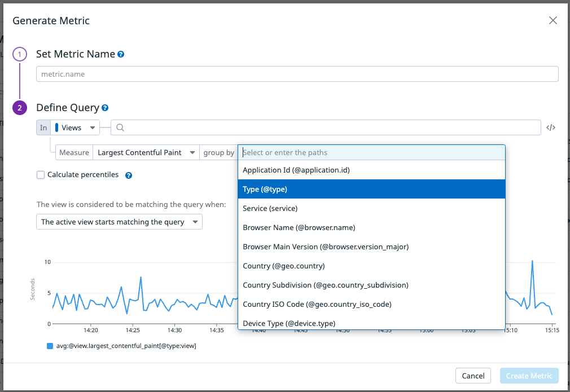The width and height of the screenshot is (570, 392).
Task: Select Country (@geo.country) option
Action: pyautogui.click(x=371, y=266)
